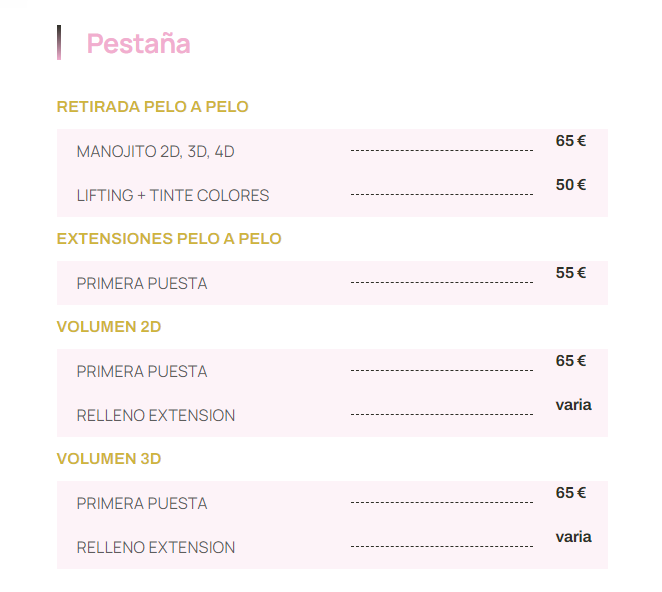Click the 55 € price label
The width and height of the screenshot is (662, 592).
coord(570,273)
